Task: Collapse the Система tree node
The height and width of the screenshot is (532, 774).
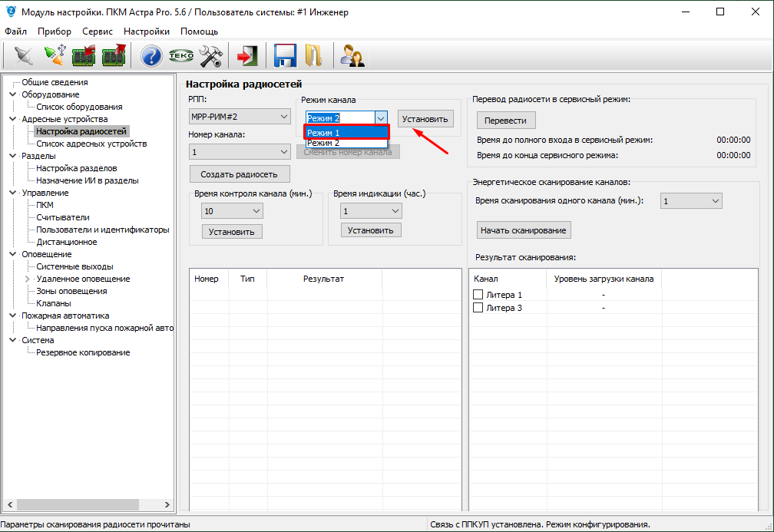Action: [13, 340]
